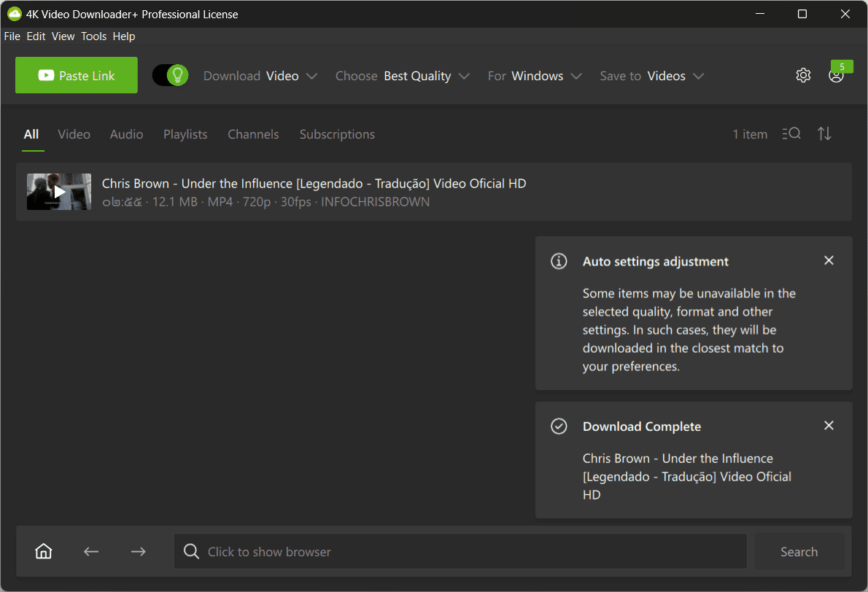Open the Tools menu
The image size is (868, 592).
93,36
